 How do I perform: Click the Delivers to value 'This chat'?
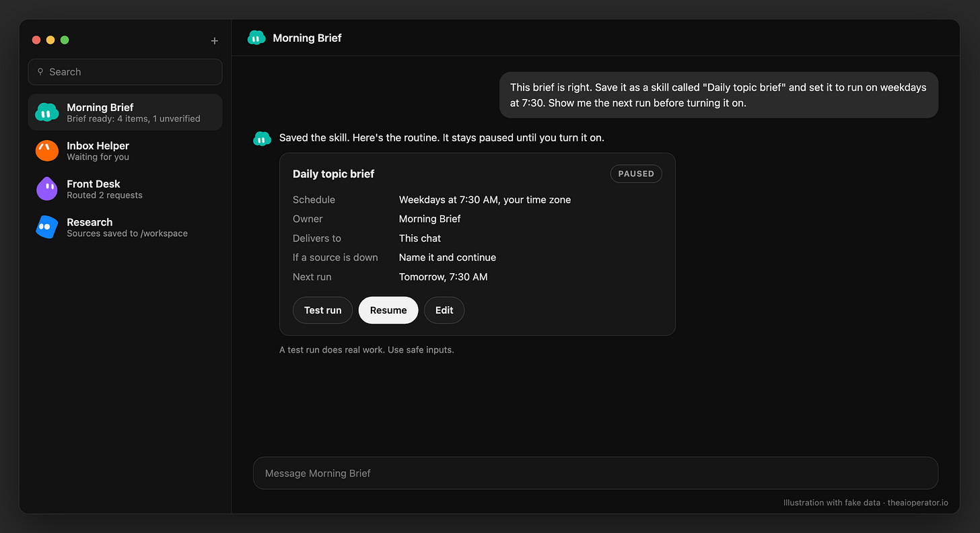point(420,238)
